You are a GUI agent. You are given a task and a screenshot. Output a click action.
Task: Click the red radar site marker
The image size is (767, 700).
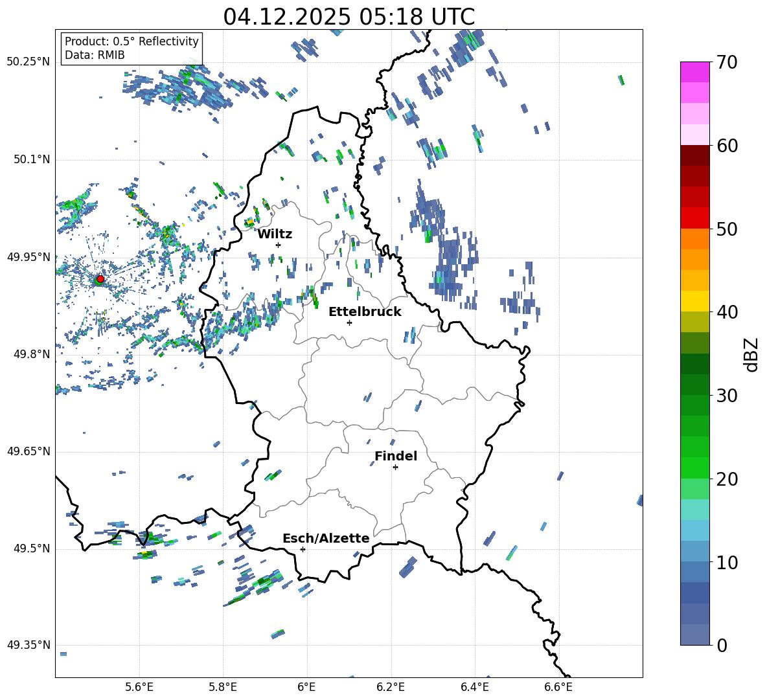coord(100,279)
